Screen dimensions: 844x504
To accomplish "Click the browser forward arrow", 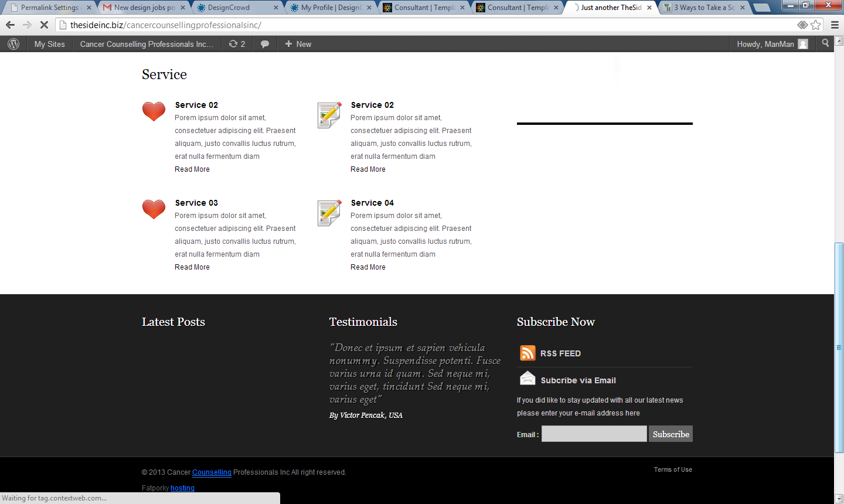I will coord(27,25).
